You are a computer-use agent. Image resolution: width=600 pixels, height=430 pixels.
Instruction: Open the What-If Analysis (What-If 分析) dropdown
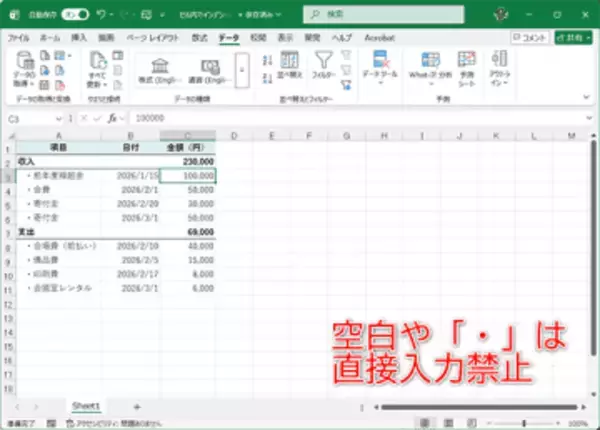pyautogui.click(x=430, y=69)
